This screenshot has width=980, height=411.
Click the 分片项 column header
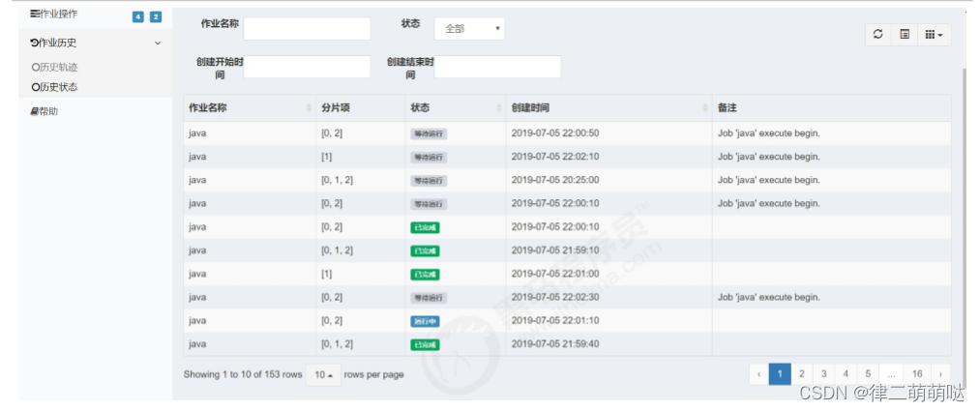pos(361,108)
